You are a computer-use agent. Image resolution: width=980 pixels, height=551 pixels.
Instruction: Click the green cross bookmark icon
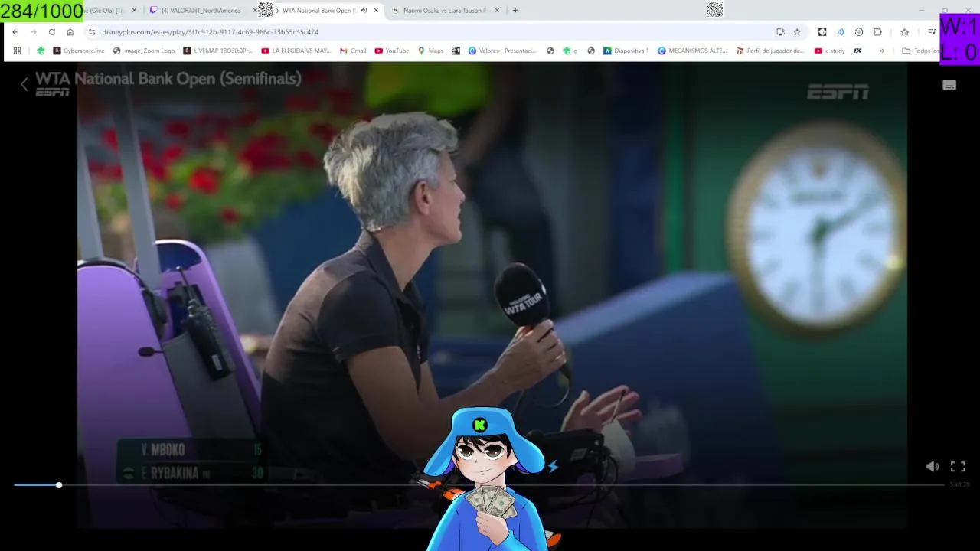tap(41, 51)
